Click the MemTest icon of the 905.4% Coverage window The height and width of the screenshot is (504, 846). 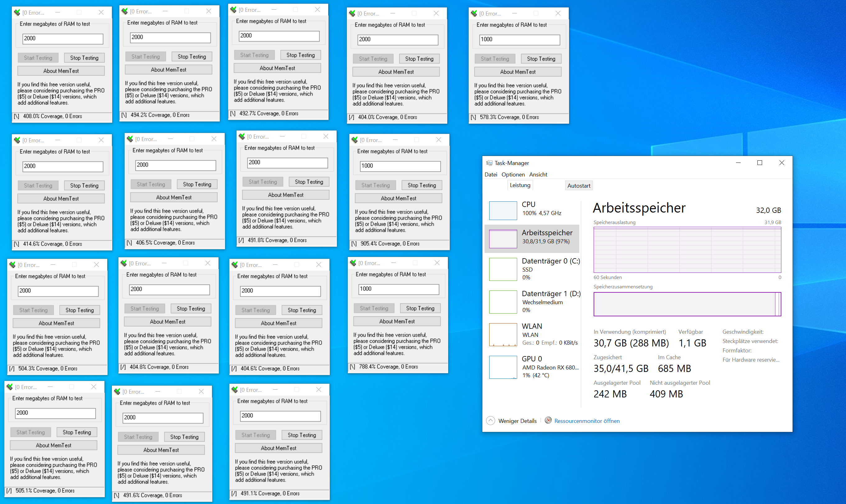[355, 140]
